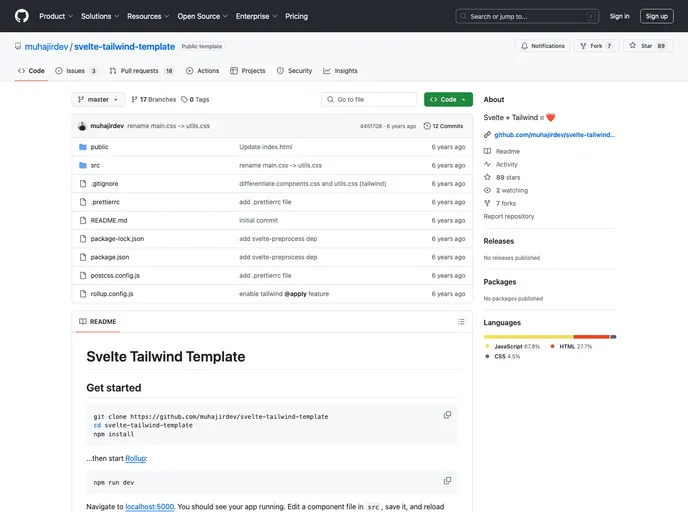This screenshot has width=688, height=512.
Task: Switch to the Insights tab
Action: pos(340,71)
